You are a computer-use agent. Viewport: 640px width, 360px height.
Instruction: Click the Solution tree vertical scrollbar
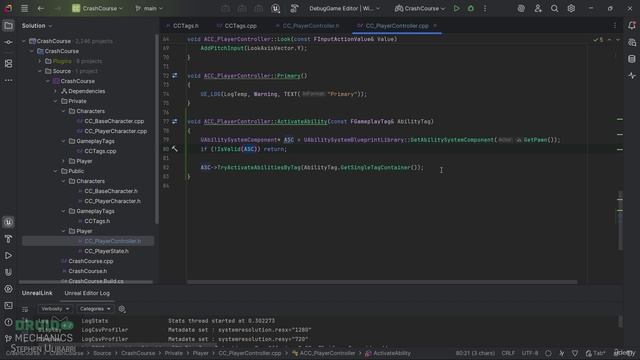tap(156, 129)
